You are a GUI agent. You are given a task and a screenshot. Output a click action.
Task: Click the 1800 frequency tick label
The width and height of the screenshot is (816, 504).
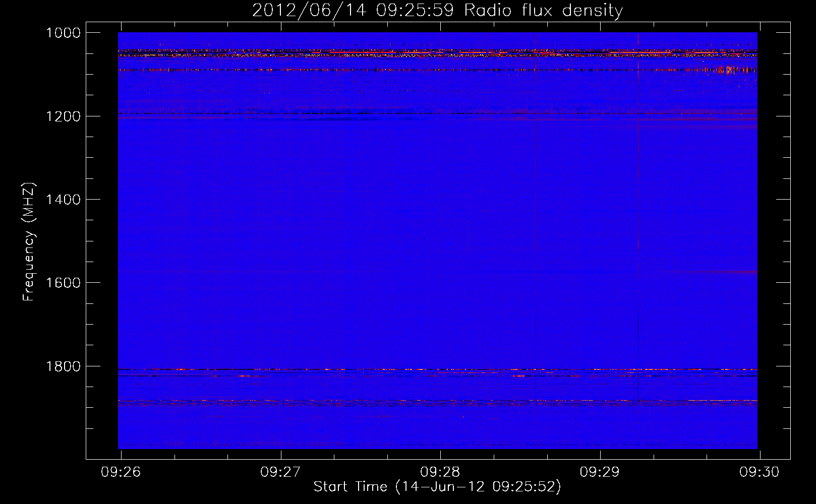click(63, 366)
